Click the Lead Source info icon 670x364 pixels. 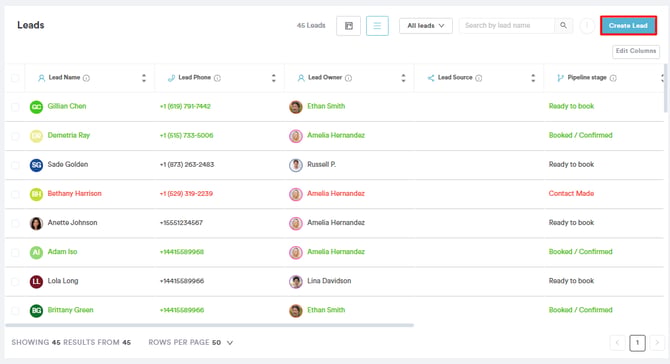point(479,78)
